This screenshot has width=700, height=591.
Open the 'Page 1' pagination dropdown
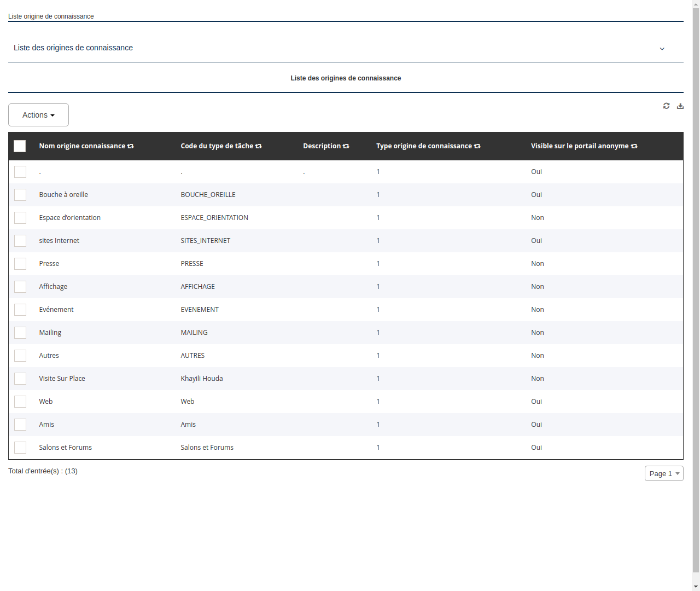(x=664, y=473)
